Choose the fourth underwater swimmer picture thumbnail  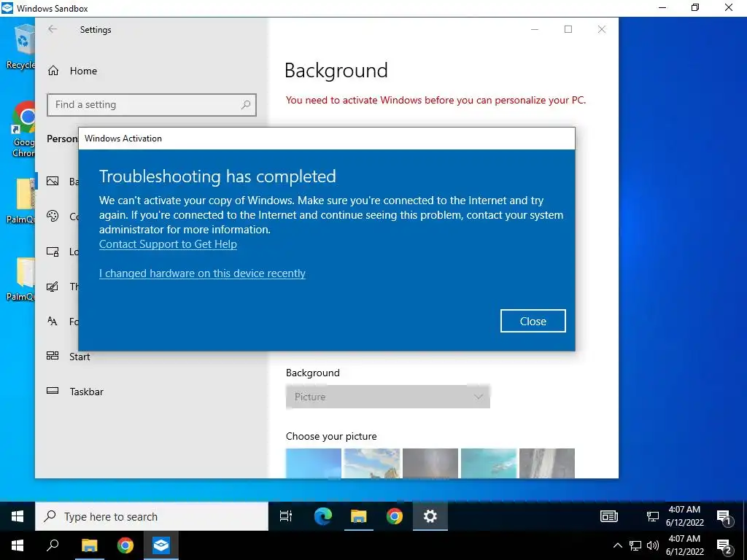[x=489, y=463]
